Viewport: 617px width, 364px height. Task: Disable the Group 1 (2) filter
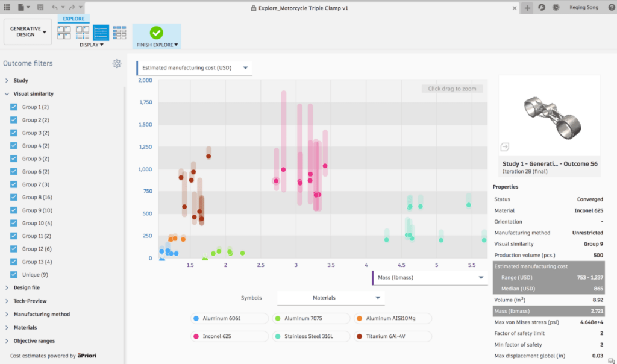(14, 107)
